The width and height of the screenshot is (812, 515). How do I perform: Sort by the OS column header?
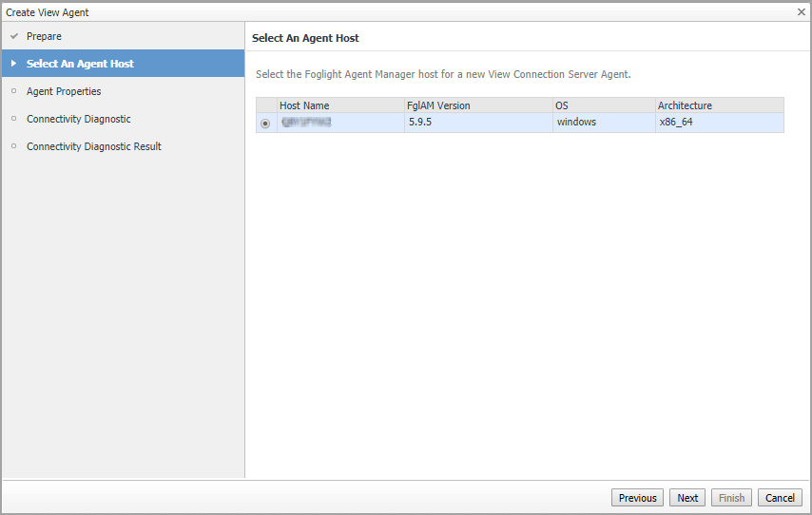click(562, 105)
